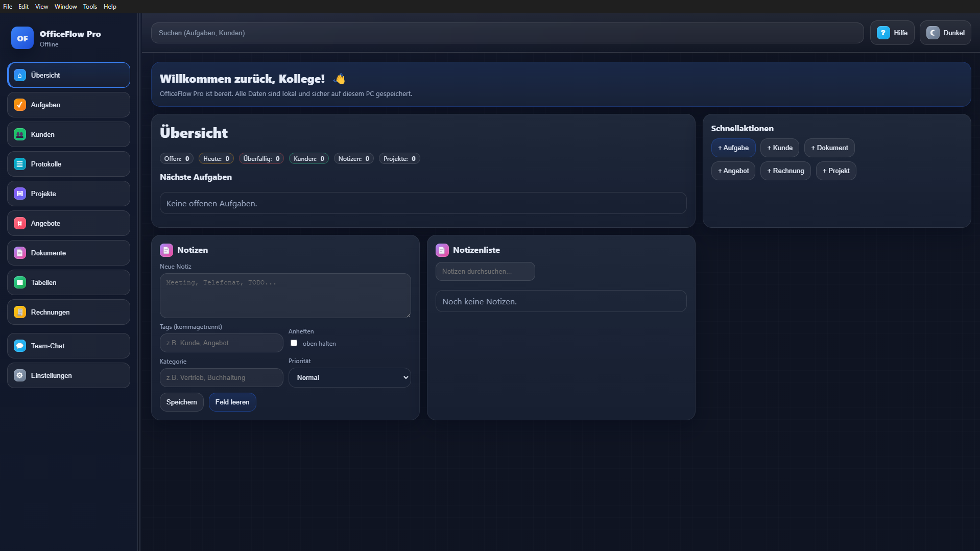This screenshot has width=980, height=551.
Task: Click the purple Projekte icon
Action: point(20,194)
